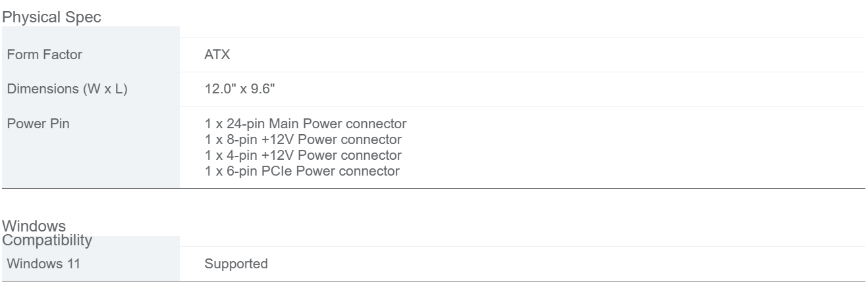
Task: Click the word Windows in the section heading
Action: coord(34,227)
